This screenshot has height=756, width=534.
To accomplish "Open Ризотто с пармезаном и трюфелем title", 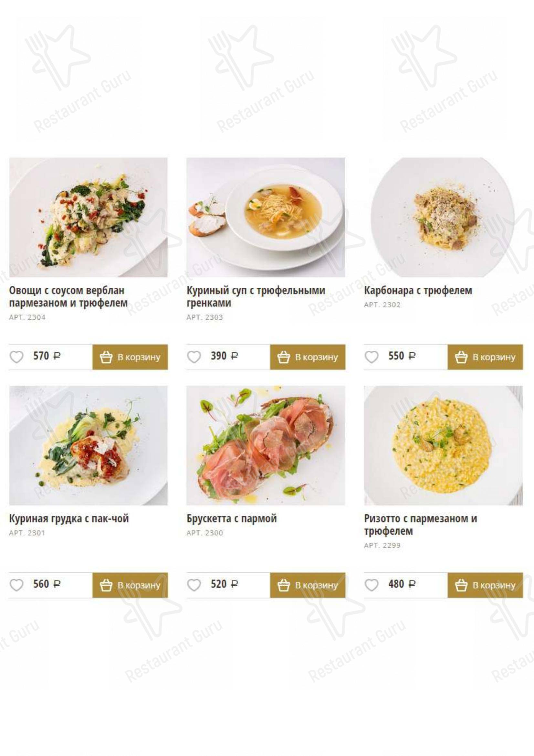I will (421, 525).
